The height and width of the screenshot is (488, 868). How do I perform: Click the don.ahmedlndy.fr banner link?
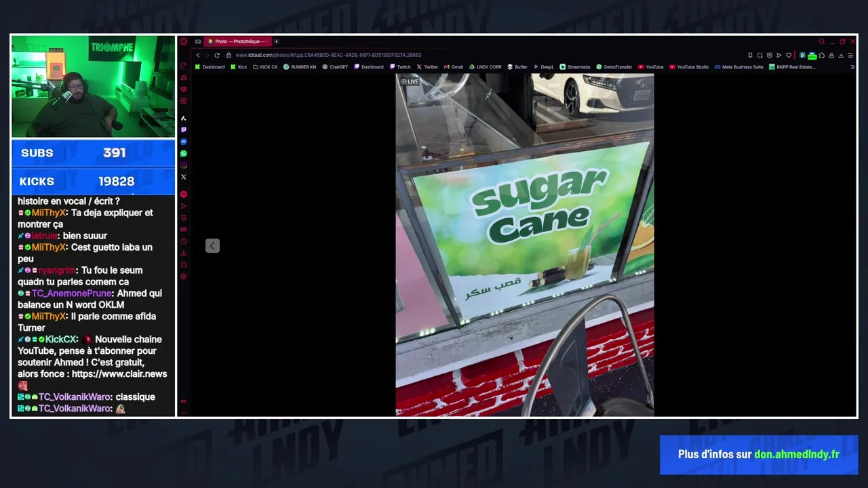click(797, 455)
